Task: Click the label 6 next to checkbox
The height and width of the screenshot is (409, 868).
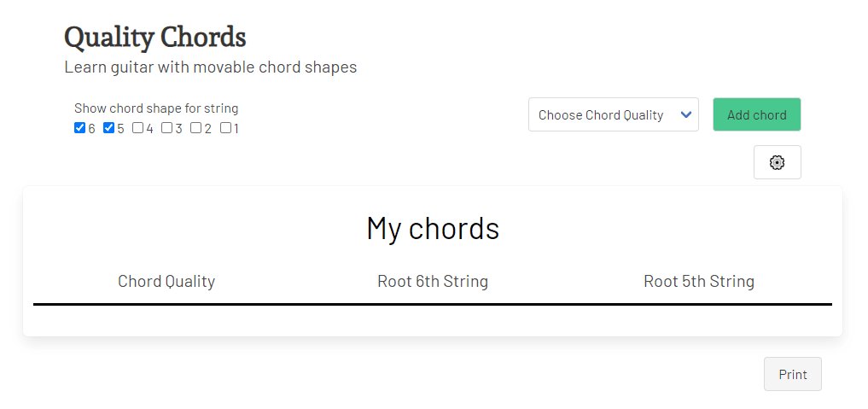Action: (x=91, y=128)
